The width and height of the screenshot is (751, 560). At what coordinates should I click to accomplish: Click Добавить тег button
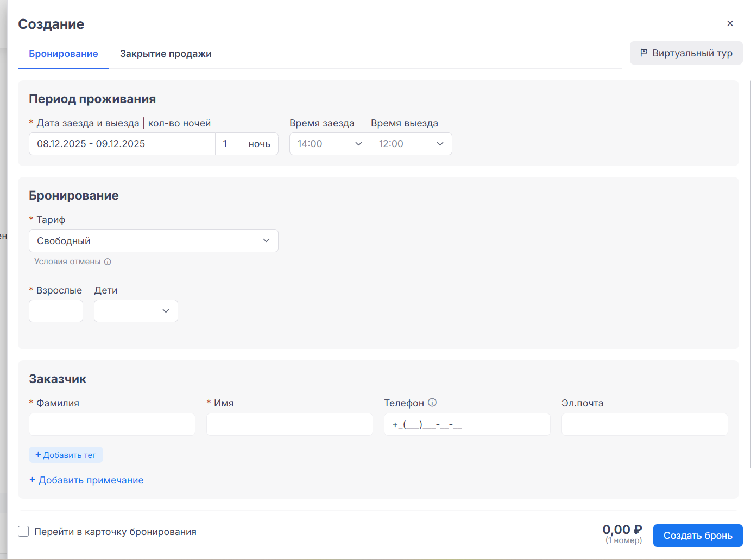[66, 455]
